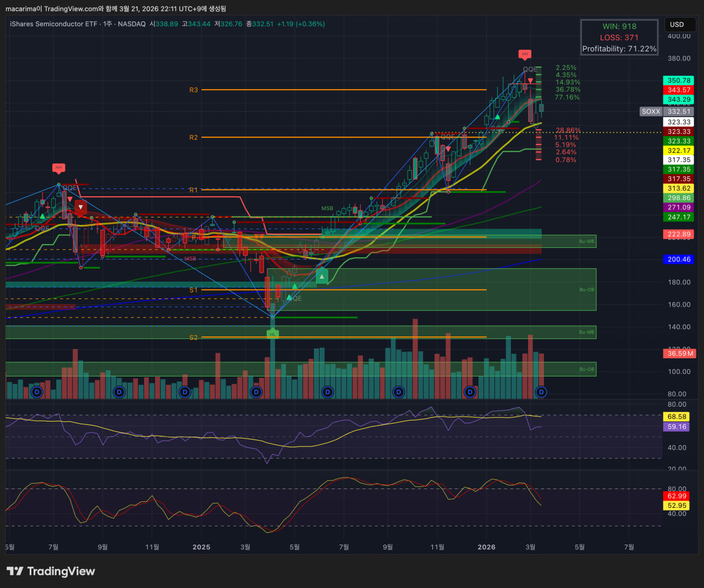This screenshot has height=588, width=704.
Task: Click the R3 pivot level label
Action: 194,90
